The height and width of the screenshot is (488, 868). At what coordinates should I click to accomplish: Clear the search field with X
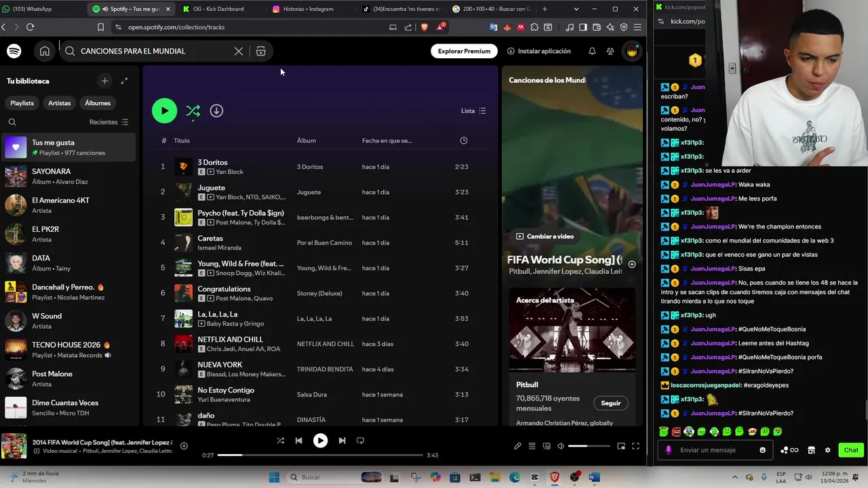pyautogui.click(x=239, y=51)
